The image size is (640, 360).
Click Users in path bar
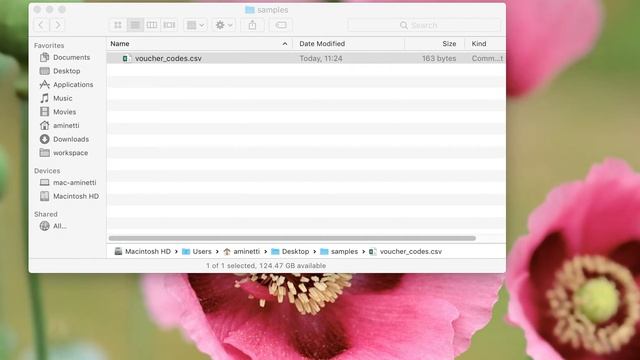[197, 251]
